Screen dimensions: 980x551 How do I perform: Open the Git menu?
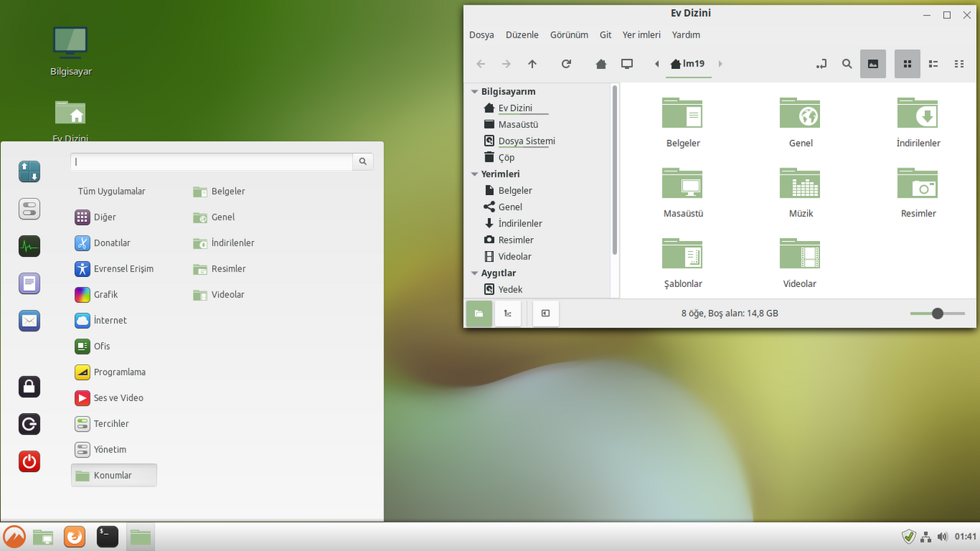[606, 35]
